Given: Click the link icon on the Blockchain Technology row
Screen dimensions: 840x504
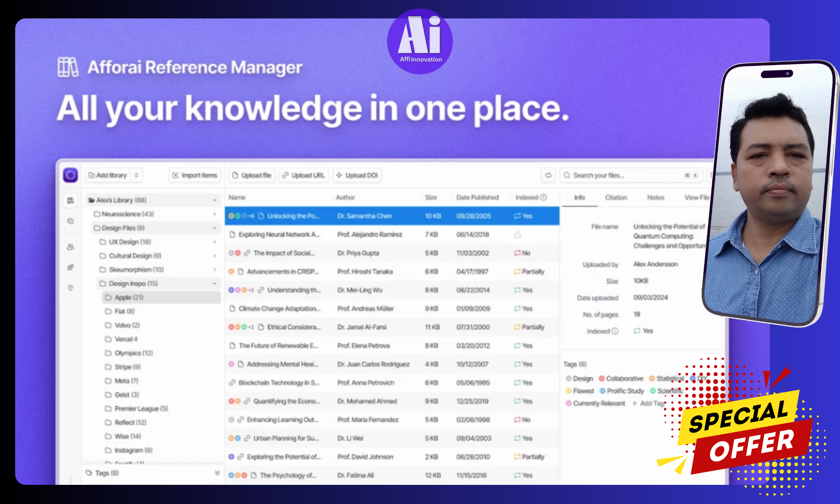Looking at the screenshot, I should click(x=232, y=383).
